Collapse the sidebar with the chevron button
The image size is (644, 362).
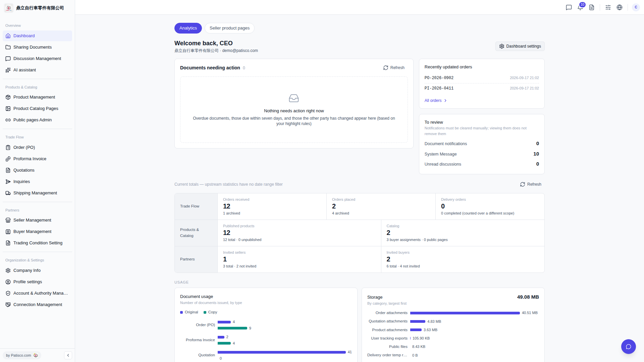[68, 355]
